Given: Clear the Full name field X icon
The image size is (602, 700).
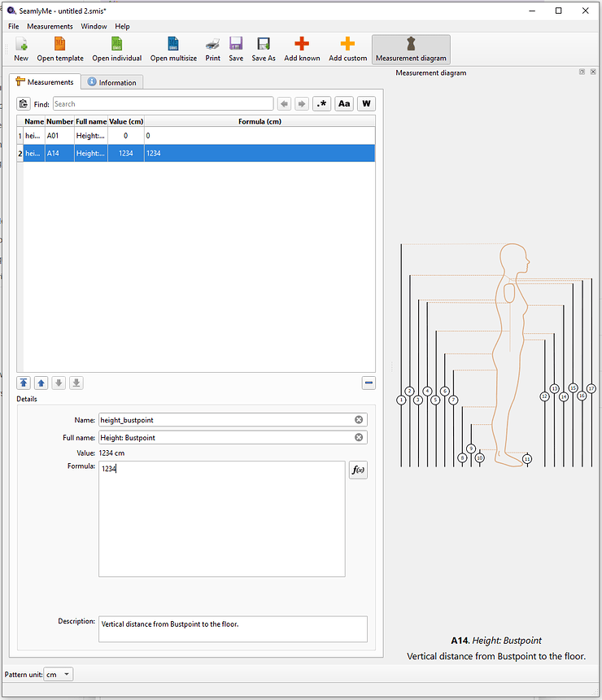Looking at the screenshot, I should point(359,438).
